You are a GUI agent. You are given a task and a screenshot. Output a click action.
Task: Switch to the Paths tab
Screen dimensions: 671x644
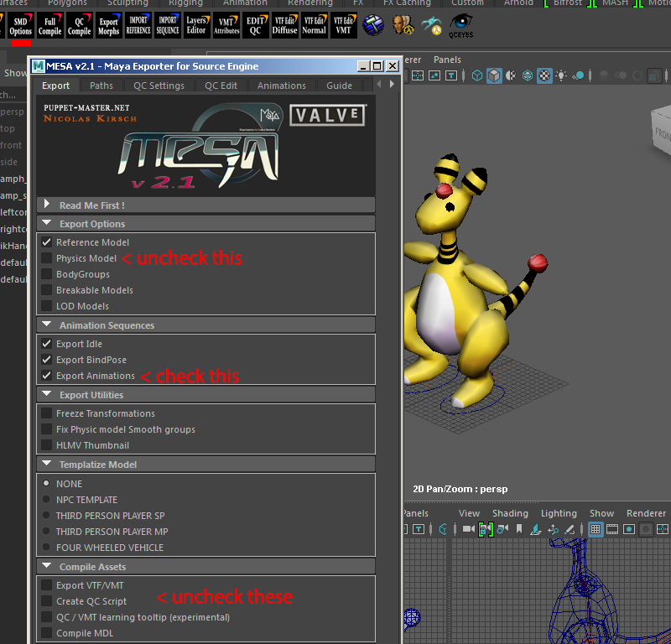tap(101, 86)
